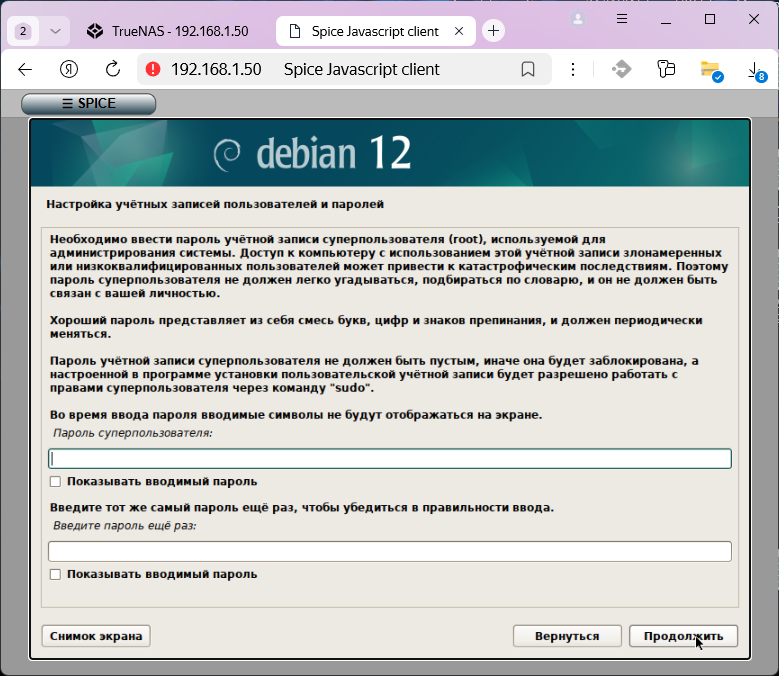The height and width of the screenshot is (676, 779).
Task: Click the Снимок экрана button
Action: 96,636
